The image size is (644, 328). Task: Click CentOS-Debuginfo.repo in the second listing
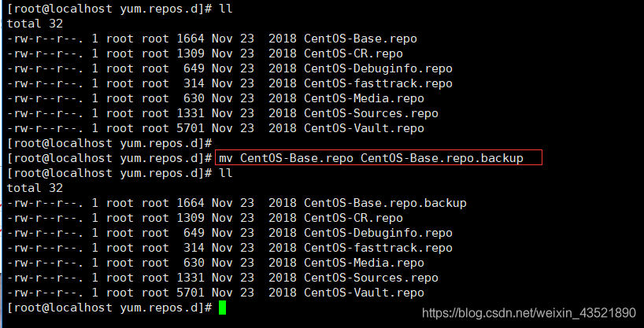[378, 233]
